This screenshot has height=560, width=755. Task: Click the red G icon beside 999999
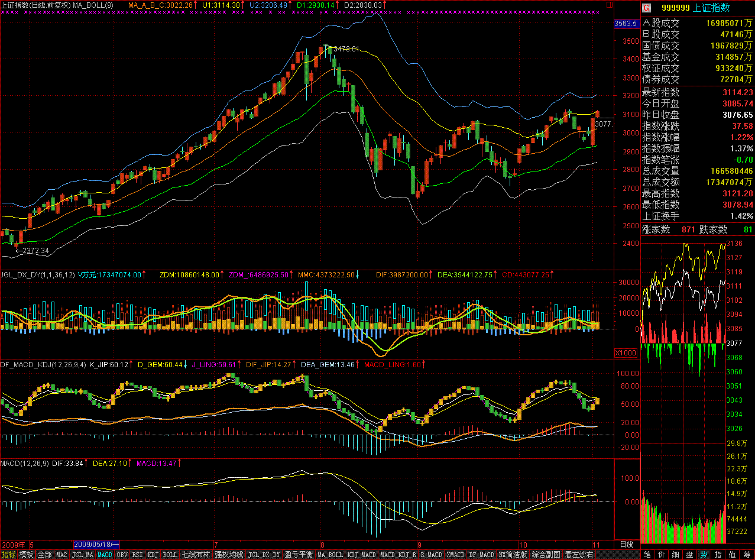pos(647,8)
